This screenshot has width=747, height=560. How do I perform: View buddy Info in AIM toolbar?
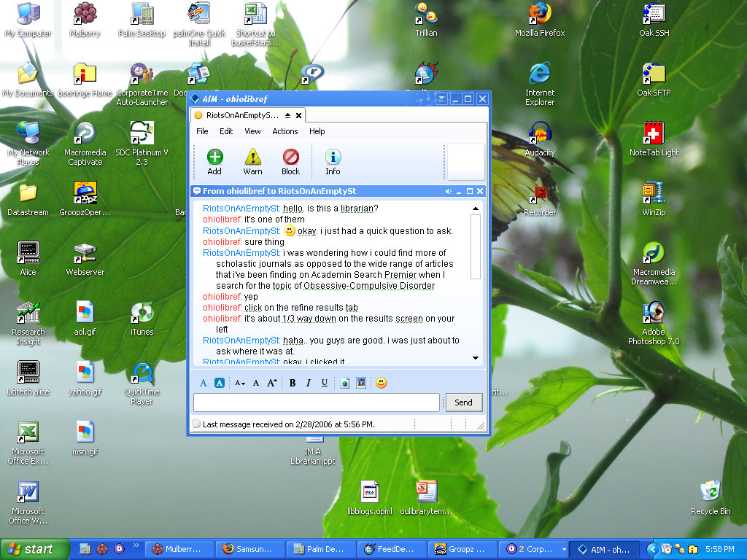click(333, 162)
